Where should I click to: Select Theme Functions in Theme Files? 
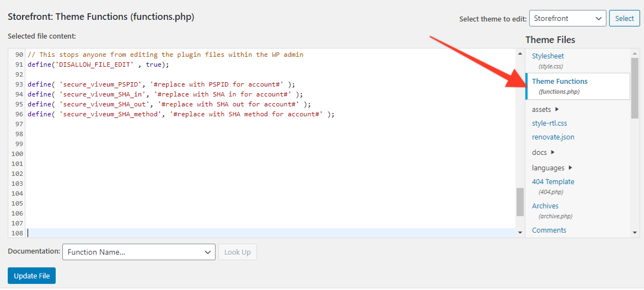pyautogui.click(x=577, y=86)
